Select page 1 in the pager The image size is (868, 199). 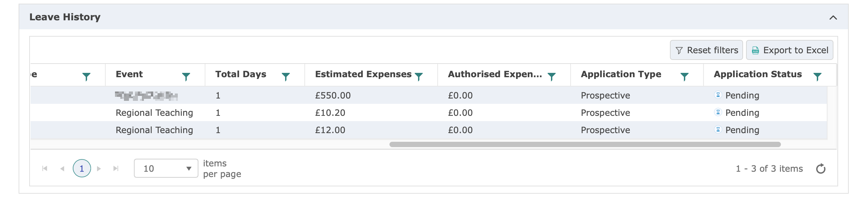click(x=81, y=168)
